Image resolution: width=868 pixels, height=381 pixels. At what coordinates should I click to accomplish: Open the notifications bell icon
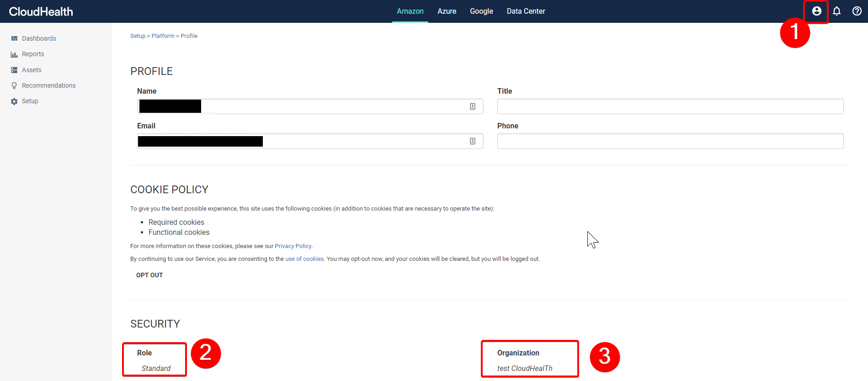[836, 11]
